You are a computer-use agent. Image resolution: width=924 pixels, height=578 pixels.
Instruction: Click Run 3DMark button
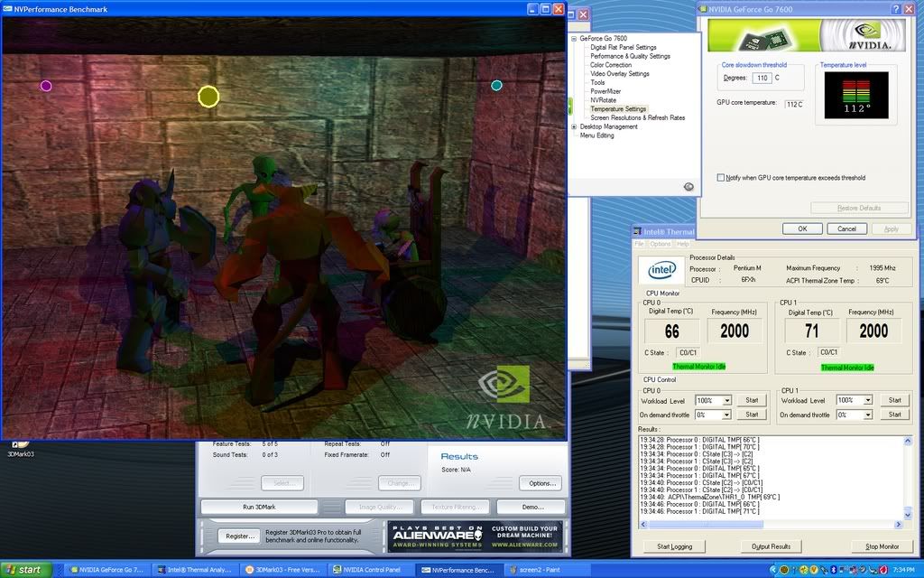(259, 508)
